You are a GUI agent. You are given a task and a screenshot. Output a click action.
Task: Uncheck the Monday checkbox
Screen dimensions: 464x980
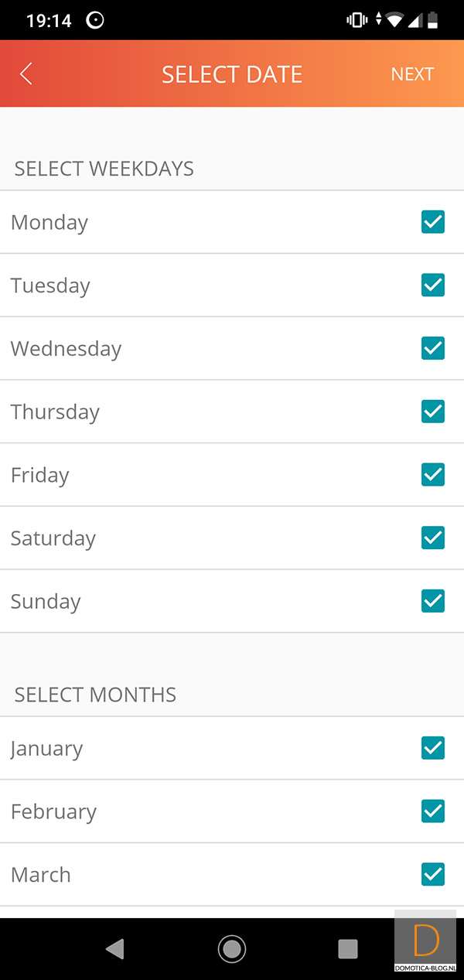pos(432,222)
